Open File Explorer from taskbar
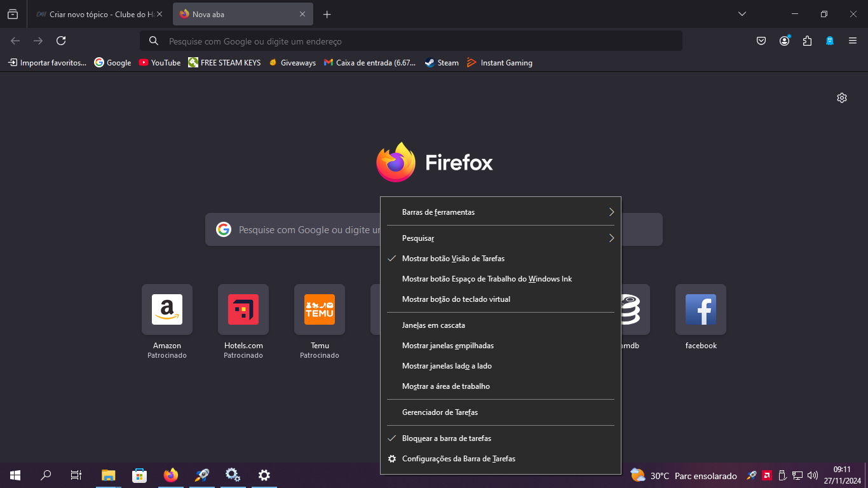 (109, 475)
